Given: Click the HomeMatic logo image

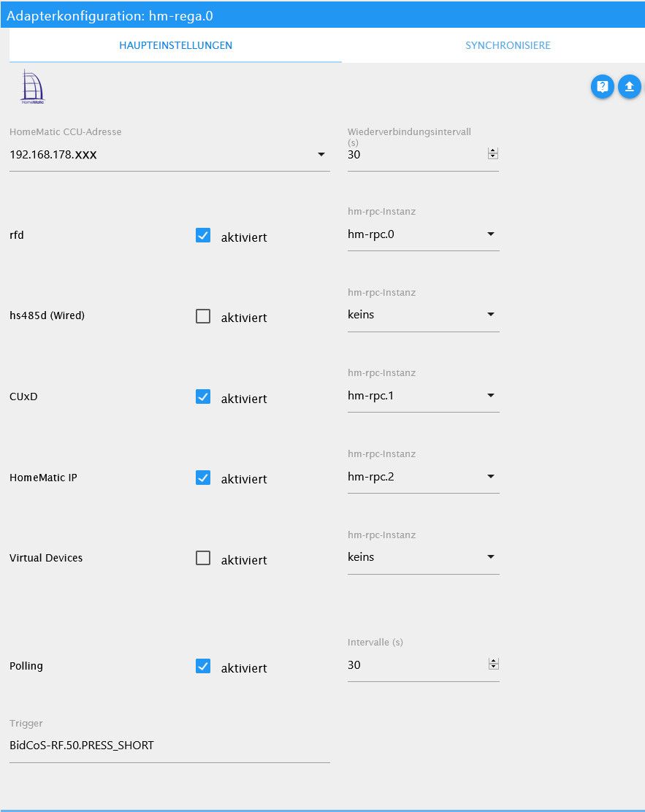Looking at the screenshot, I should pyautogui.click(x=33, y=87).
